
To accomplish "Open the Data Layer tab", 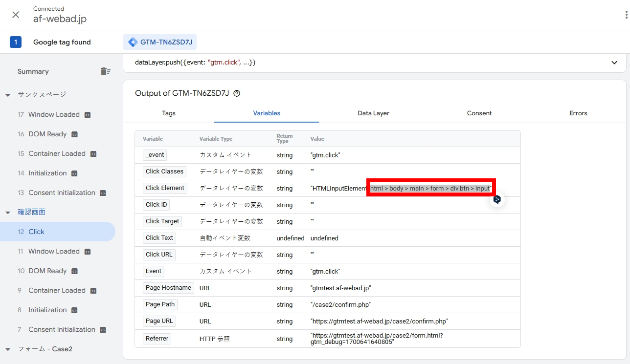I will click(373, 113).
